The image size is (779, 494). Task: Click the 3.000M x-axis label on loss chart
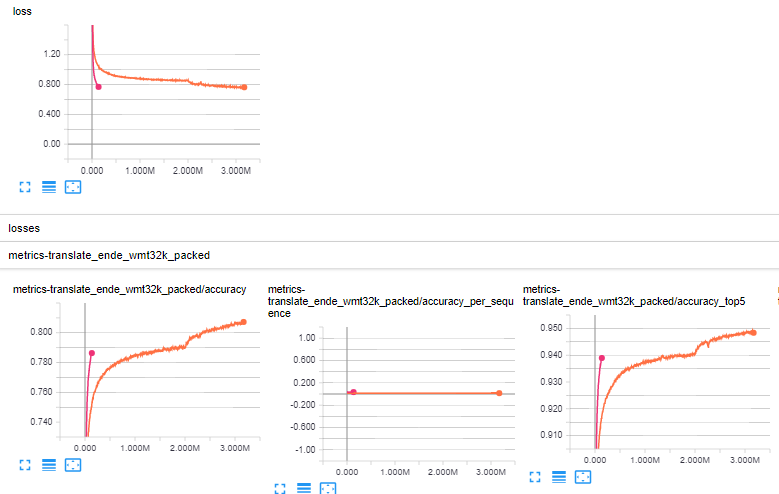pyautogui.click(x=235, y=170)
